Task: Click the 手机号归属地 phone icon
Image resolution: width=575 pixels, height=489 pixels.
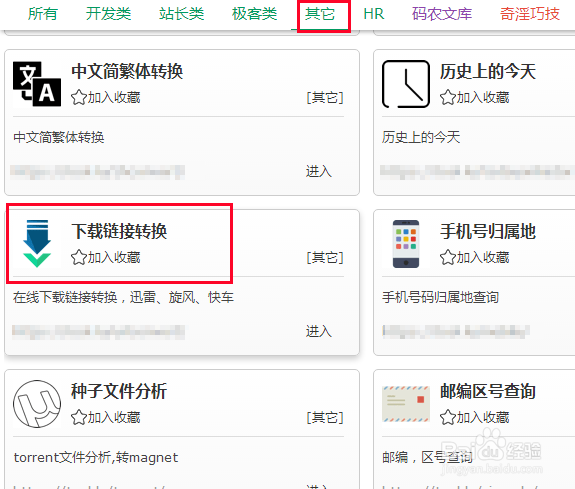Action: [406, 244]
